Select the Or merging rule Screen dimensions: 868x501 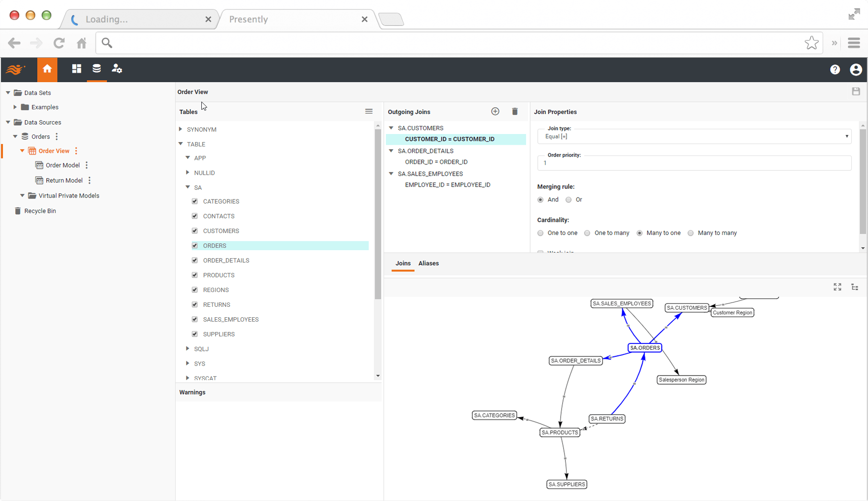click(568, 200)
